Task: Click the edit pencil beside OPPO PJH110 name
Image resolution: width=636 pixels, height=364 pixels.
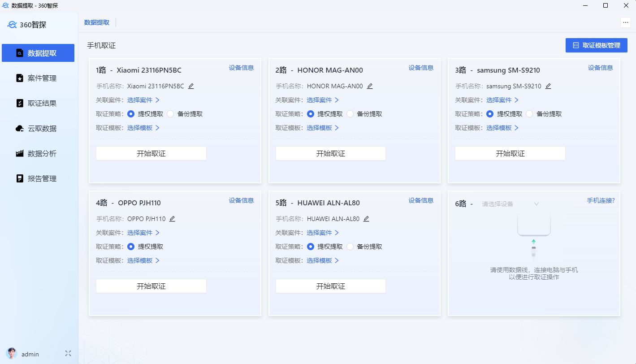Action: [172, 219]
